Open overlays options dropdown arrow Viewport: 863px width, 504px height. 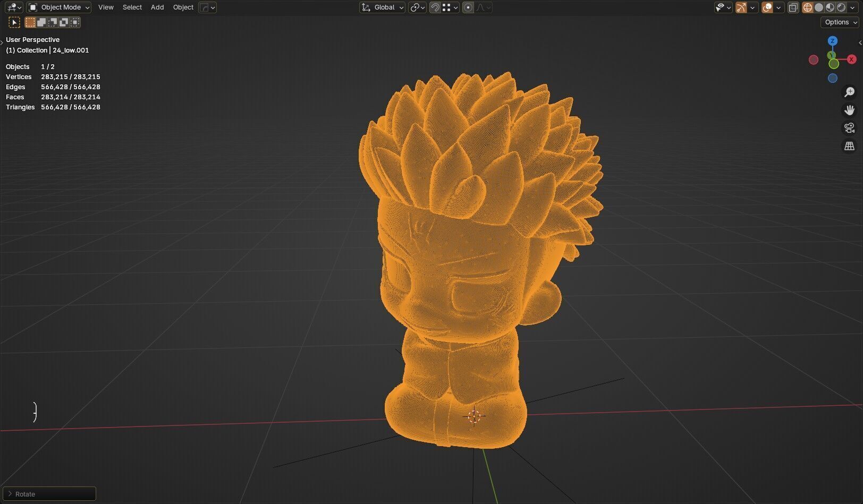(x=779, y=7)
